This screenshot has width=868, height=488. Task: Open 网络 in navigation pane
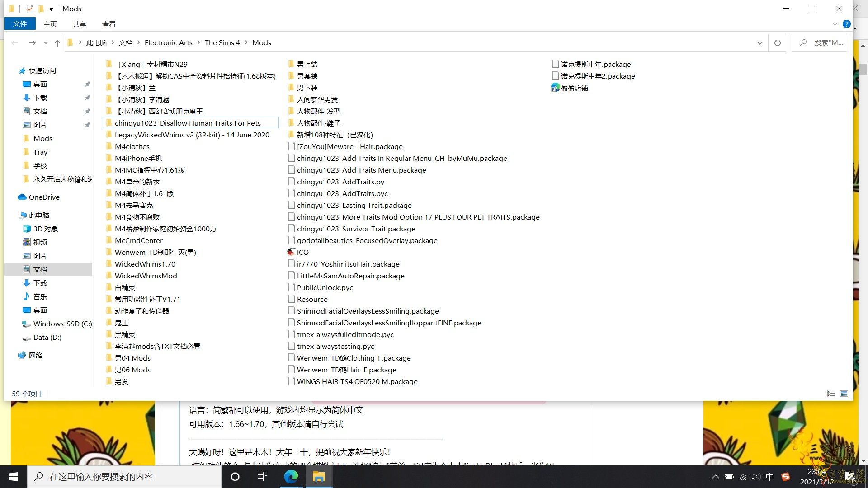(x=35, y=356)
